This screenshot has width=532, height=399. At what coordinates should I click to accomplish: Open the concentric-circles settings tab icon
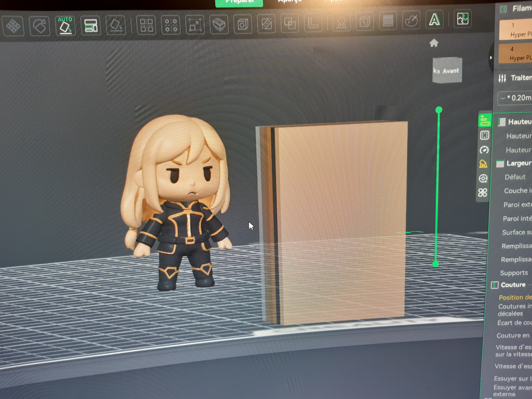483,178
